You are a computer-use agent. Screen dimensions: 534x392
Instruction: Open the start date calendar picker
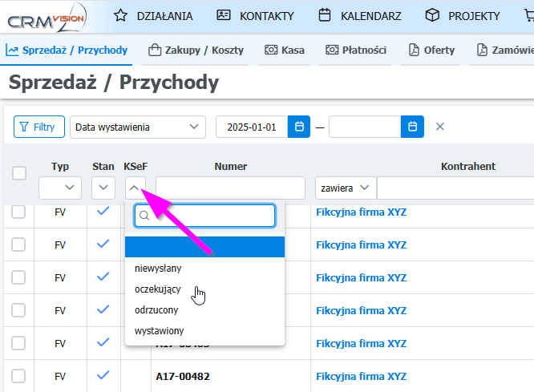click(x=299, y=127)
